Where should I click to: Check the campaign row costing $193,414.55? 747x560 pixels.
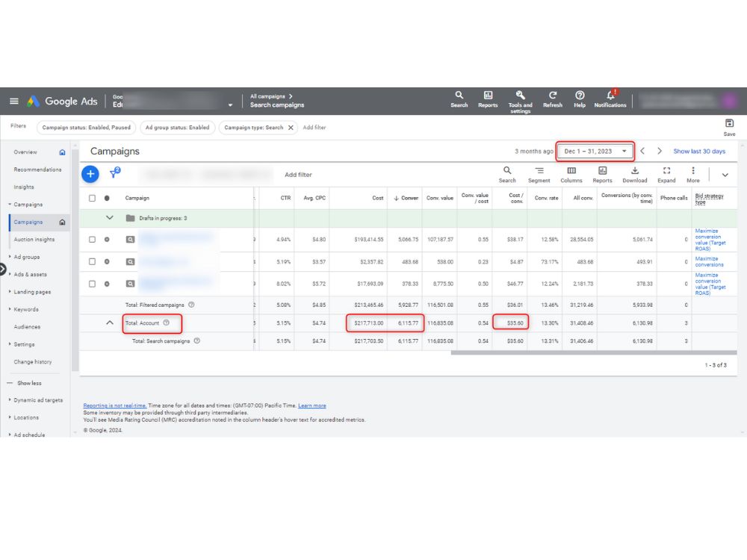[92, 240]
